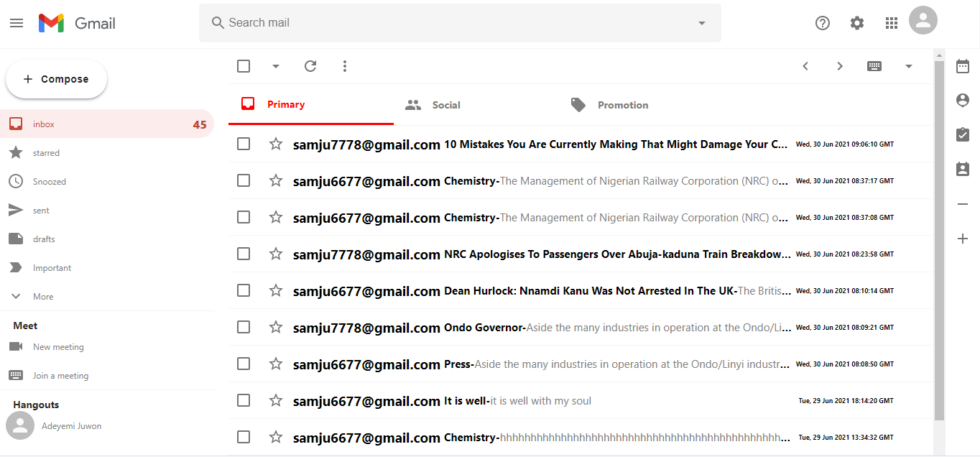This screenshot has width=980, height=457.
Task: Switch to the Promotion tab
Action: point(622,105)
